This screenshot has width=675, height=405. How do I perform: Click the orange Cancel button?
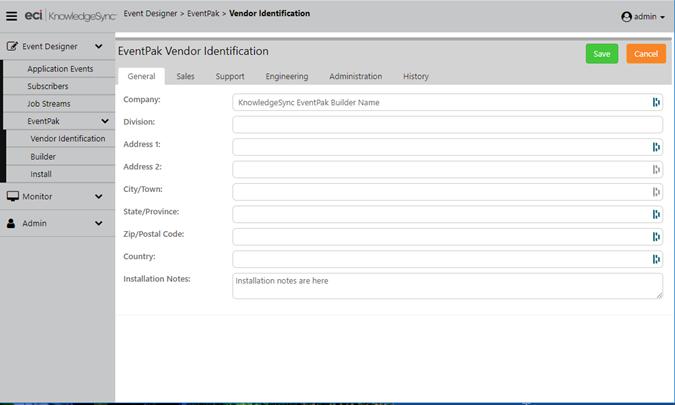pos(646,54)
